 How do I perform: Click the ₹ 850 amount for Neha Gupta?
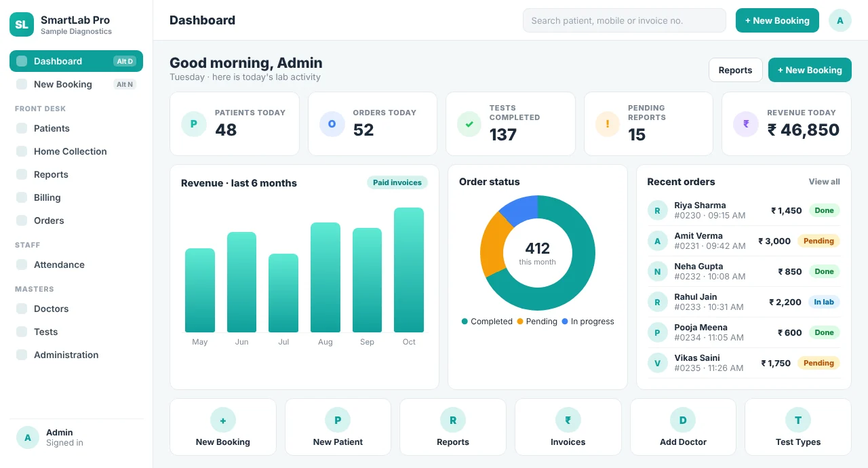click(x=790, y=271)
